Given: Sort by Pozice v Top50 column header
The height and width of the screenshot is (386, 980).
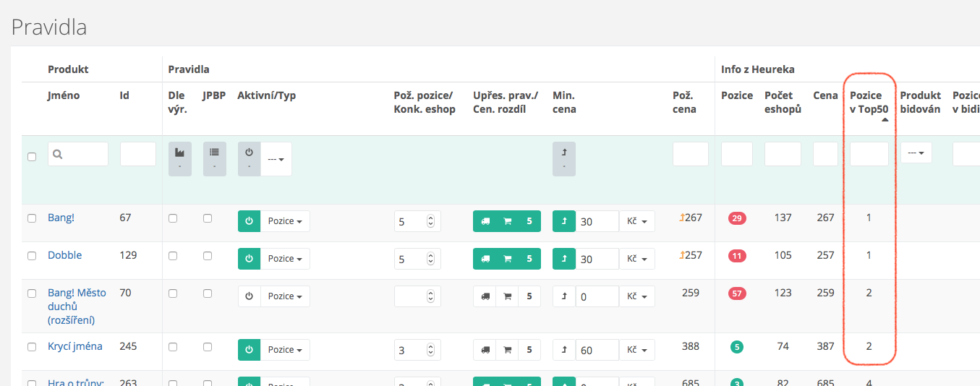Looking at the screenshot, I should [x=866, y=102].
